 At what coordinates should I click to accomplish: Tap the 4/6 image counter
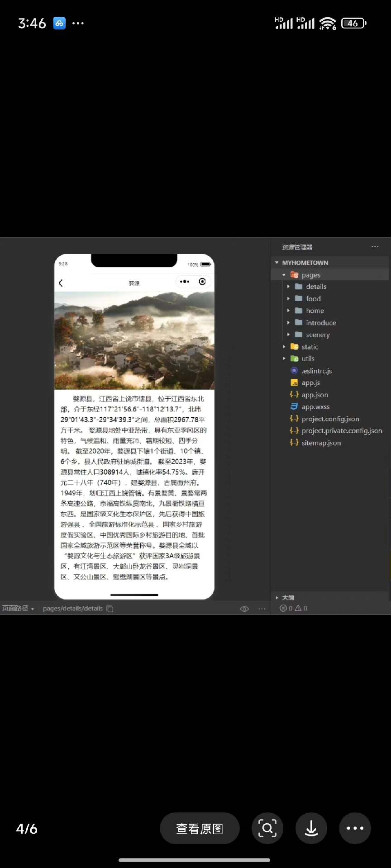click(x=27, y=829)
